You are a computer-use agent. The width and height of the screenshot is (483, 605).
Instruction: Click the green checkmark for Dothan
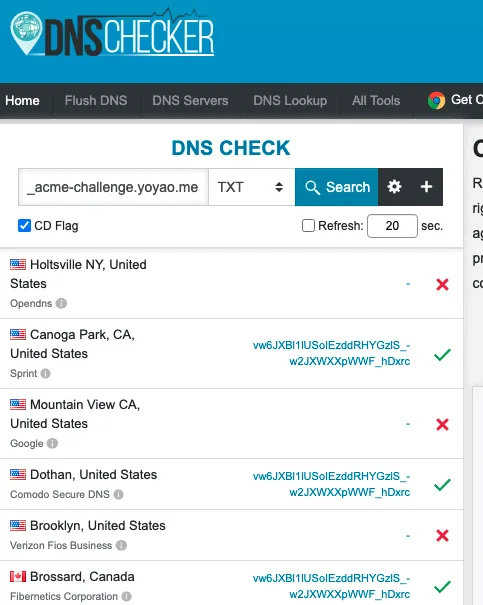[442, 484]
